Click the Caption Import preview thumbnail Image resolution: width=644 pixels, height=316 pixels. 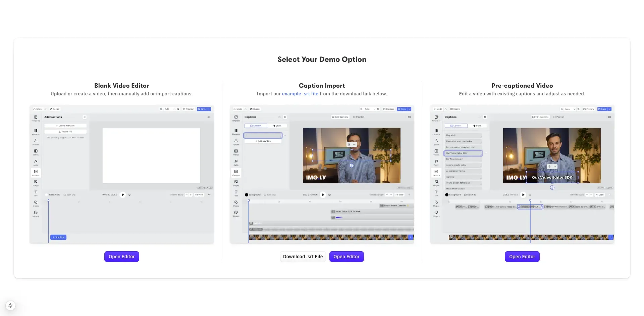322,174
